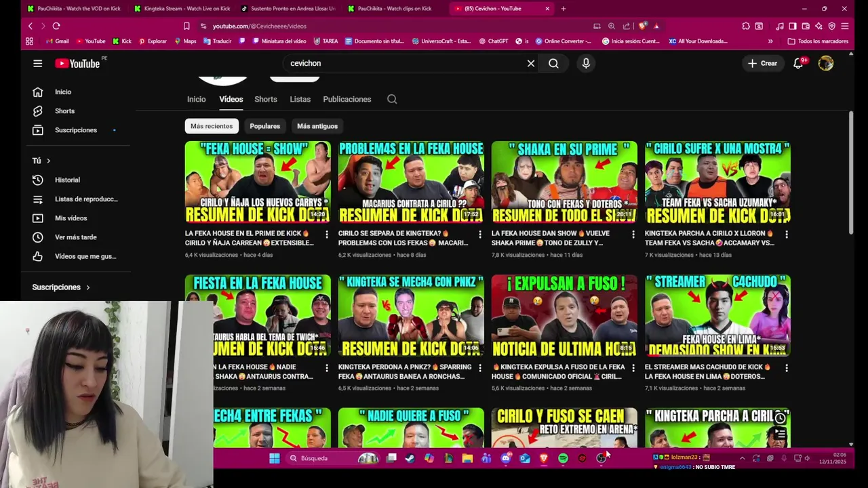Open options for KINGTEKA PARCHA A CIRILO video
The width and height of the screenshot is (868, 488).
[787, 234]
